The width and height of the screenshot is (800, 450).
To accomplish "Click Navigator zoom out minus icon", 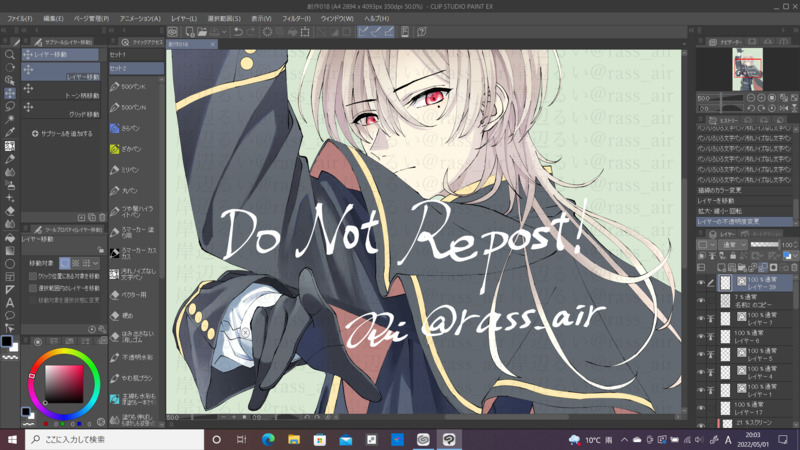I will [751, 98].
